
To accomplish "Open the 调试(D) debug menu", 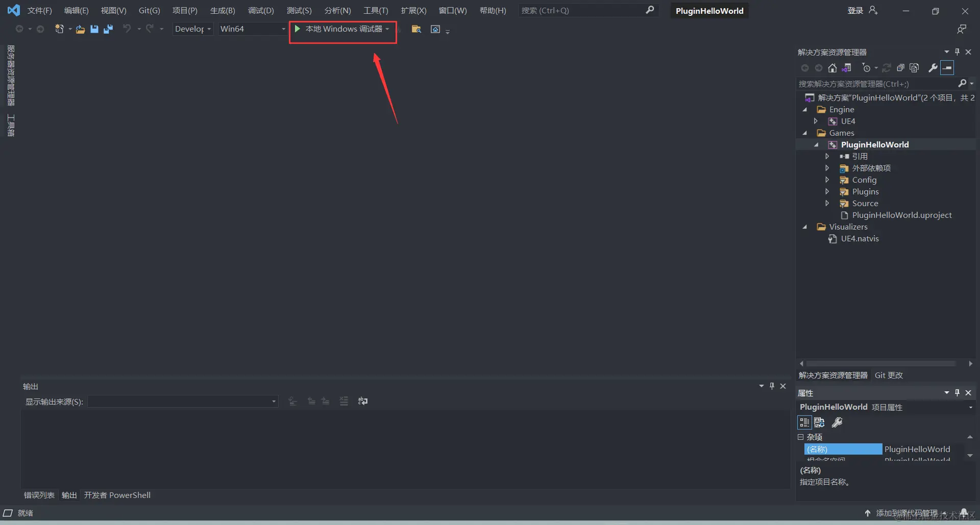I will click(261, 11).
